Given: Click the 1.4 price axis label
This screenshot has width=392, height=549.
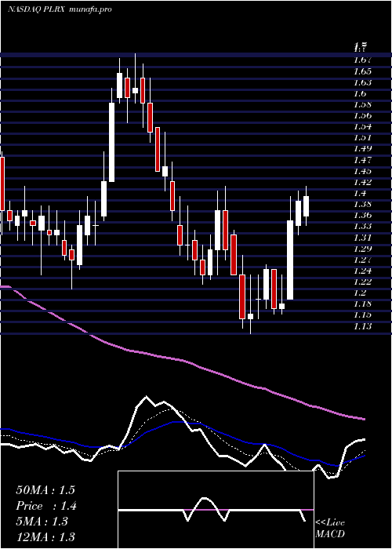Looking at the screenshot, I should 360,194.
